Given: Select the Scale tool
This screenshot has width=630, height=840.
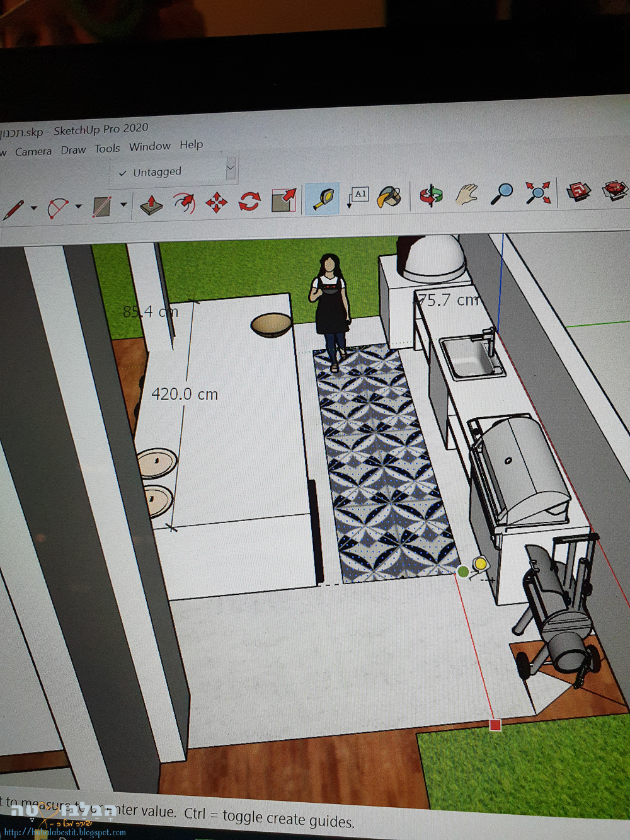Looking at the screenshot, I should tap(283, 200).
